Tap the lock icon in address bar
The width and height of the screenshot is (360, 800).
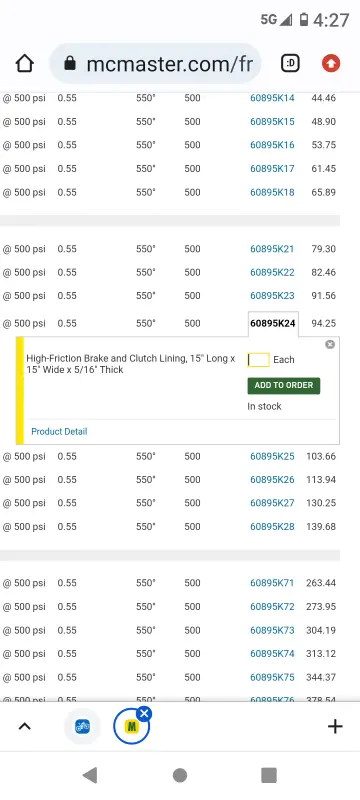click(70, 64)
